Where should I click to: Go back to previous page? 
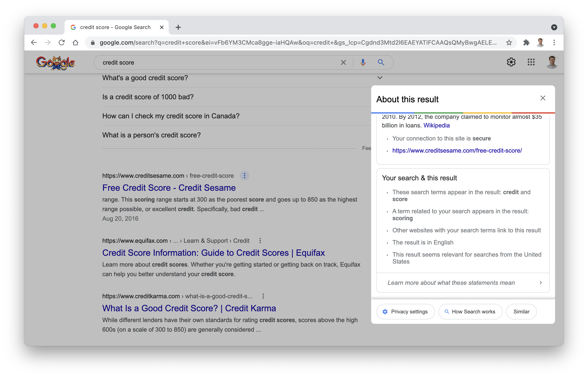pos(34,42)
